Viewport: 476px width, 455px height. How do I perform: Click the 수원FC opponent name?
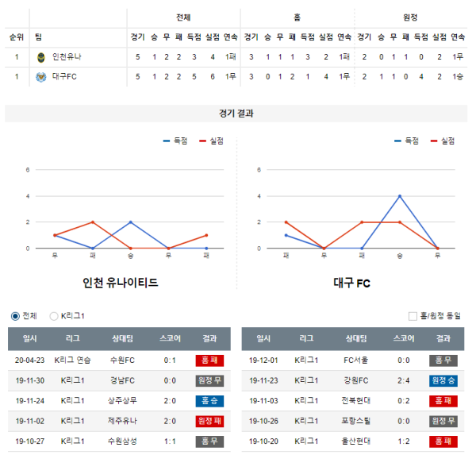click(x=122, y=361)
